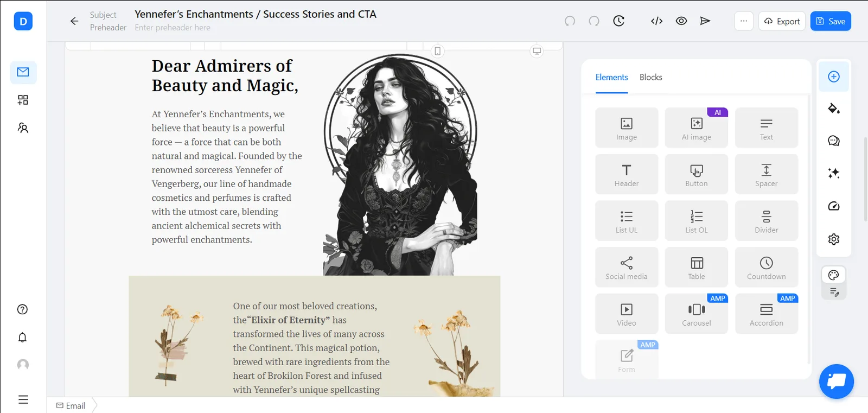Select the Carousel AMP element
The width and height of the screenshot is (868, 413).
click(x=697, y=314)
